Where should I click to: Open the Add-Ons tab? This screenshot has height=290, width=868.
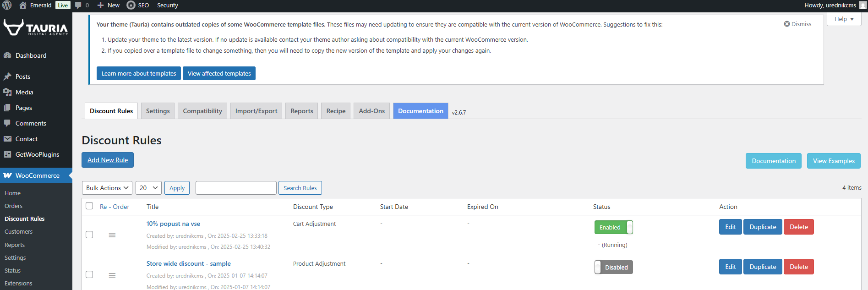click(x=372, y=111)
